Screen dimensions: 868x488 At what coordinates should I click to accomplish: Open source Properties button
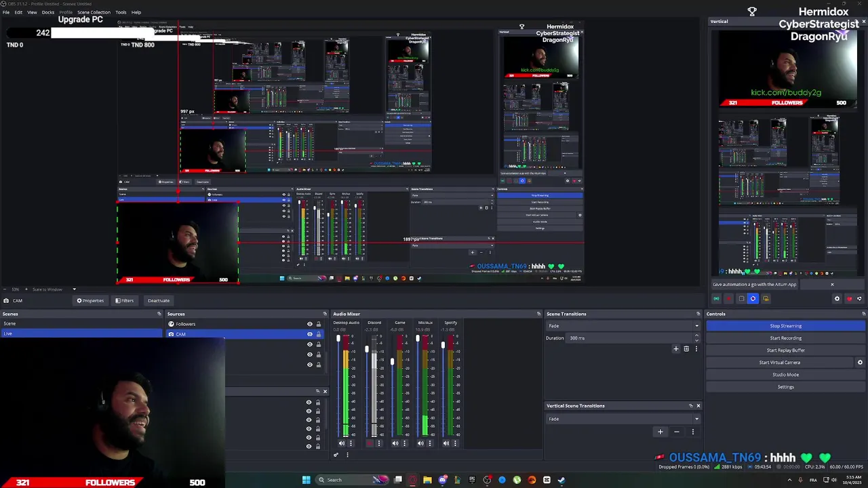[90, 301]
